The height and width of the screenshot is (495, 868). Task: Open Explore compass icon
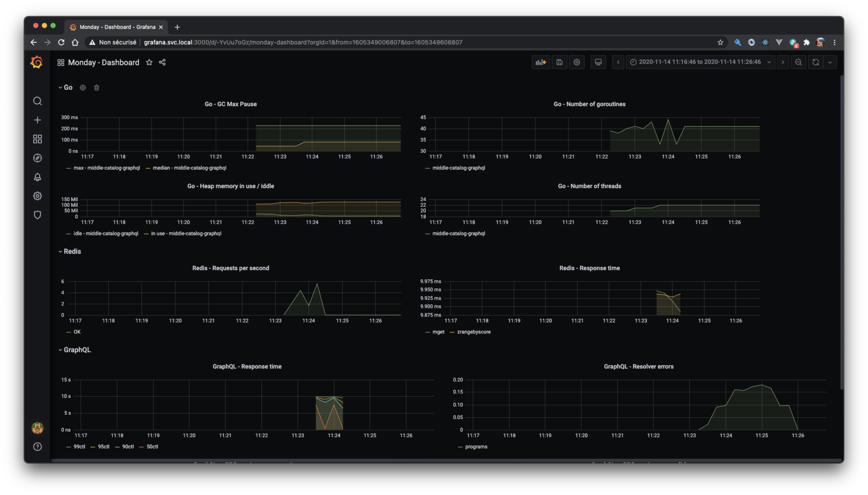coord(37,158)
